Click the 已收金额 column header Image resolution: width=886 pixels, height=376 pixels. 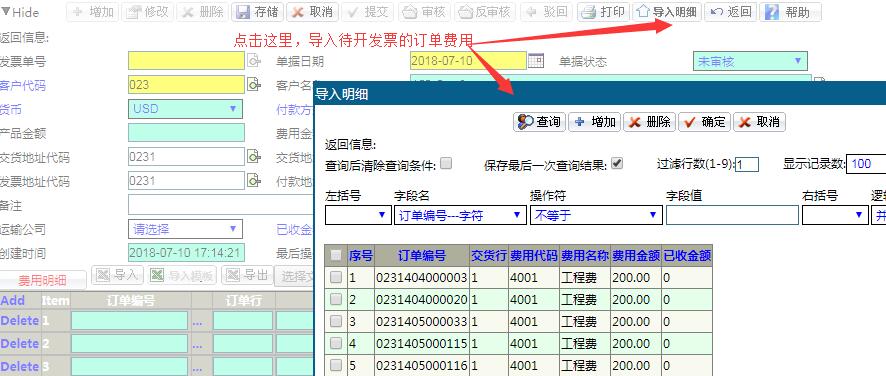[x=687, y=256]
